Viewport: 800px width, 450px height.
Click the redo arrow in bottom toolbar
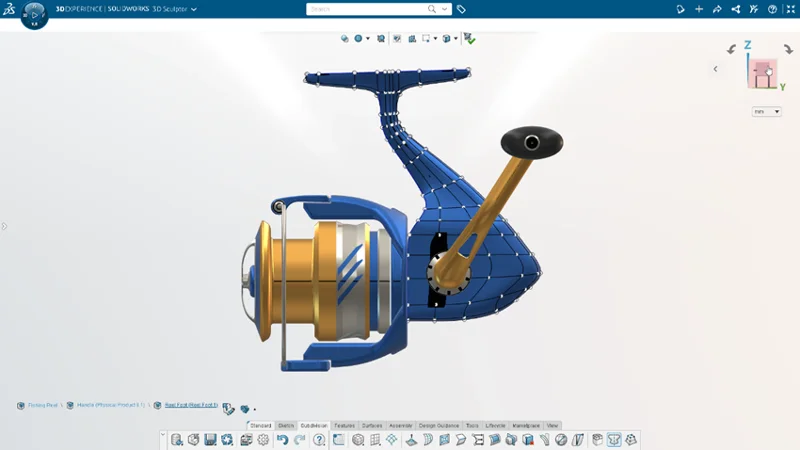[301, 440]
